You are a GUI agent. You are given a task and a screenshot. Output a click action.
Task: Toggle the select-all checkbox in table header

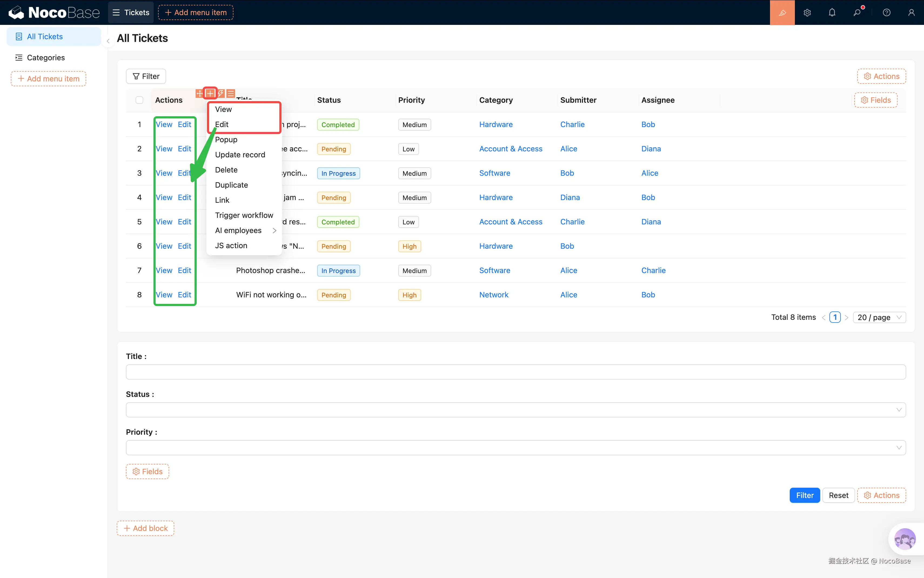tap(139, 100)
